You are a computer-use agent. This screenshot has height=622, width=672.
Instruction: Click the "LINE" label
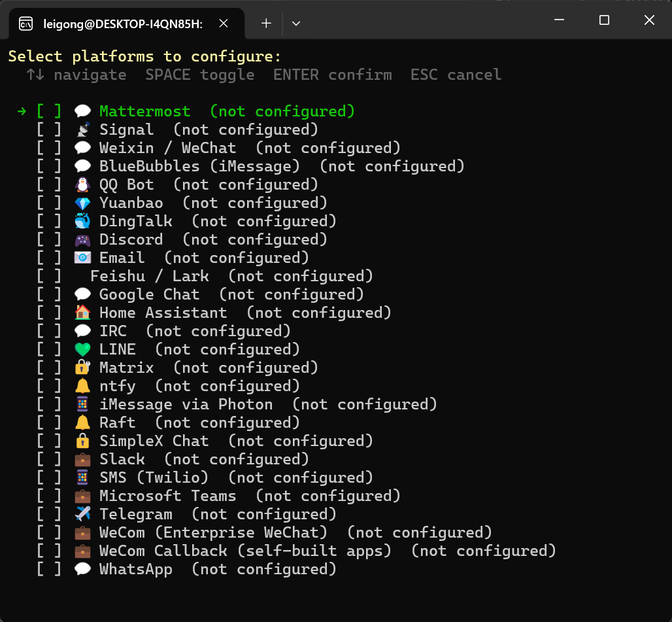click(118, 349)
